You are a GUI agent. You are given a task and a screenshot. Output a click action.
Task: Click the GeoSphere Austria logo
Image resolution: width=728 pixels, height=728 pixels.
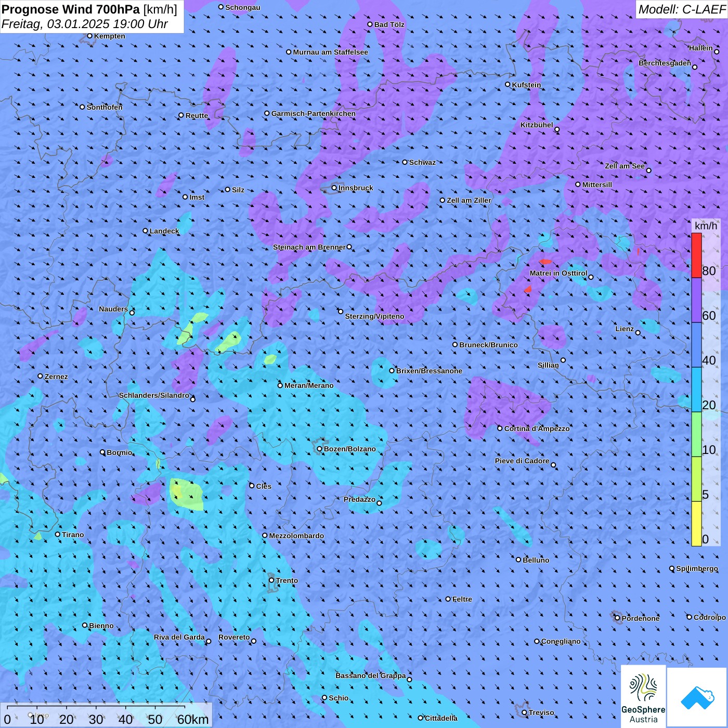[643, 697]
